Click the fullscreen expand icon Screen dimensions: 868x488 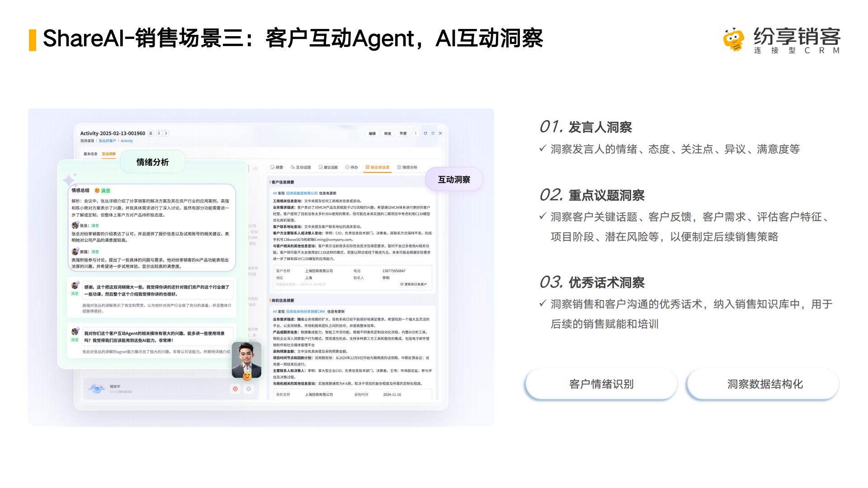433,133
